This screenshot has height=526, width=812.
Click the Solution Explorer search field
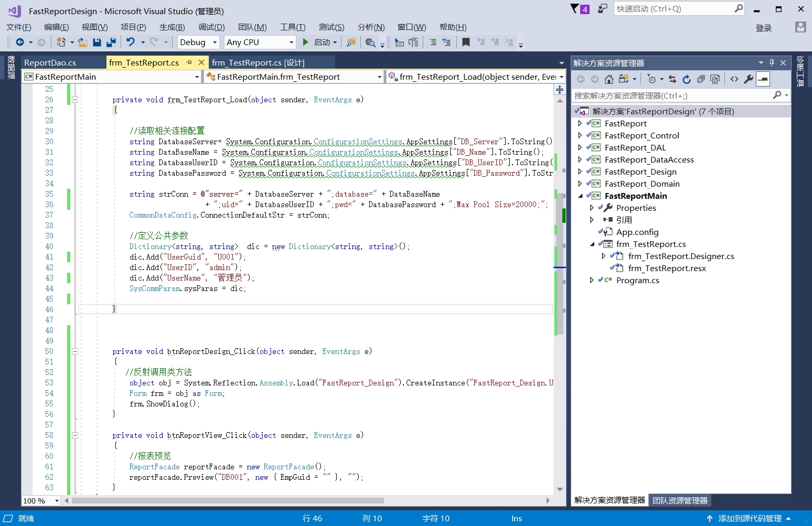[x=672, y=95]
